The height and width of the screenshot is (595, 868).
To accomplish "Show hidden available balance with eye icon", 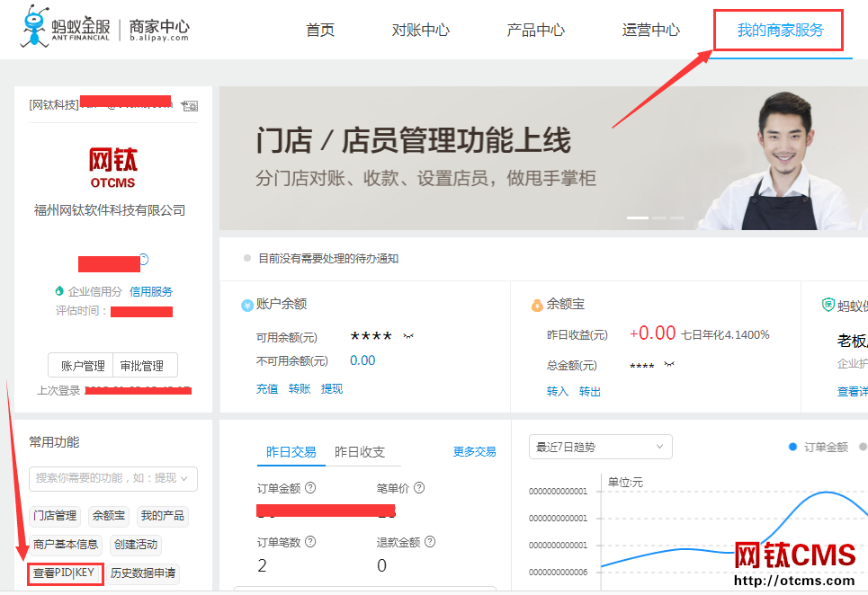I will (x=408, y=336).
